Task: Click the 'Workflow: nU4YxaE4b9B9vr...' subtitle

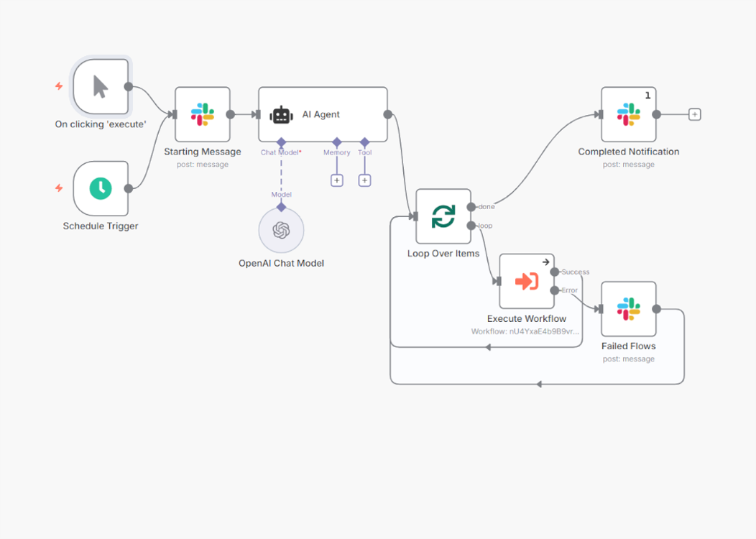Action: click(525, 331)
